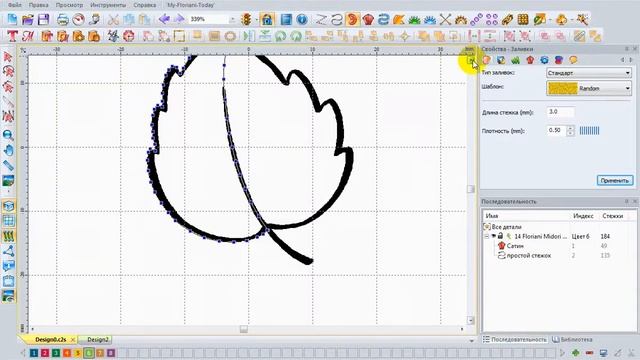
Task: Open the Справка menu
Action: 145,5
